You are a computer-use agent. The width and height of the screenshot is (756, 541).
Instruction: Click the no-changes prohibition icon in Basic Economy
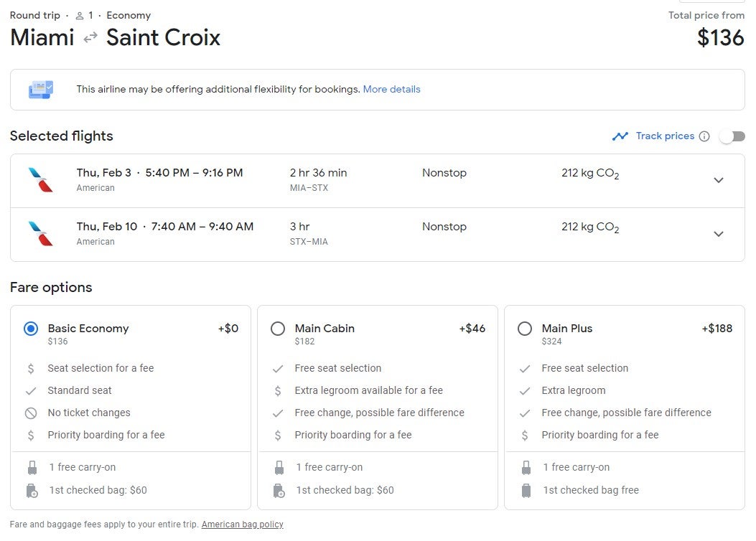click(29, 413)
